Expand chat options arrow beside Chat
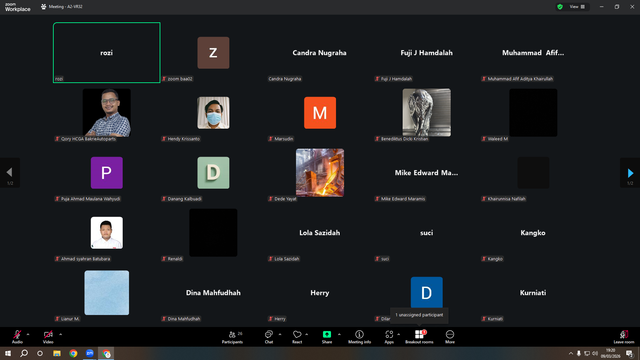The height and width of the screenshot is (360, 640). (280, 334)
